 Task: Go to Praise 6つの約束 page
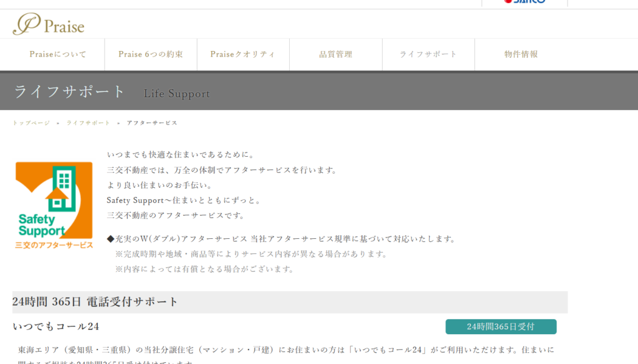(x=151, y=54)
